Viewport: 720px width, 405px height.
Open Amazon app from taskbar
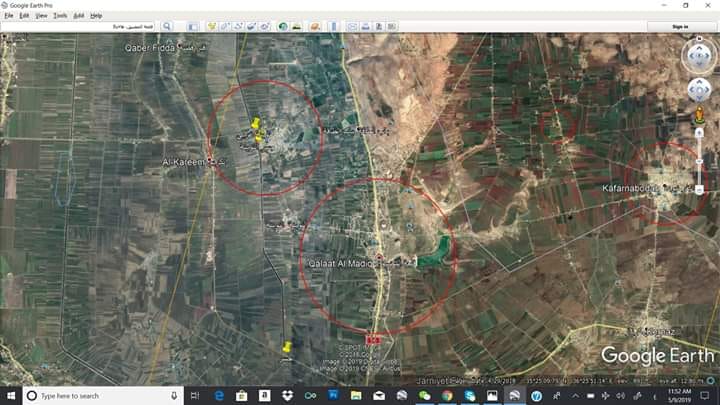(264, 396)
